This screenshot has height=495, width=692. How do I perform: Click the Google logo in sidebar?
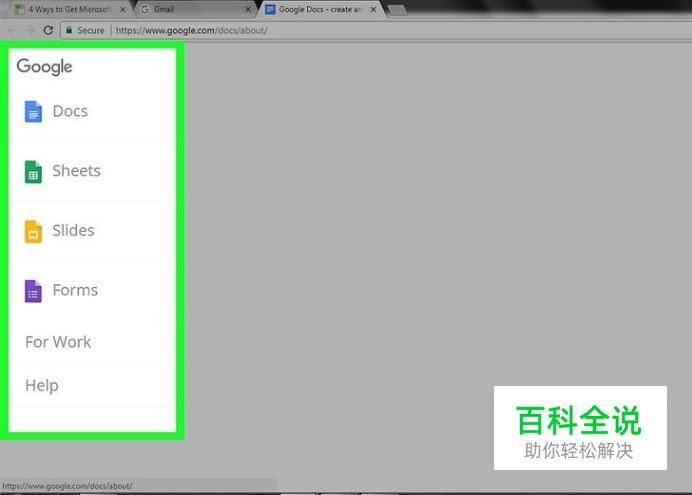point(44,67)
